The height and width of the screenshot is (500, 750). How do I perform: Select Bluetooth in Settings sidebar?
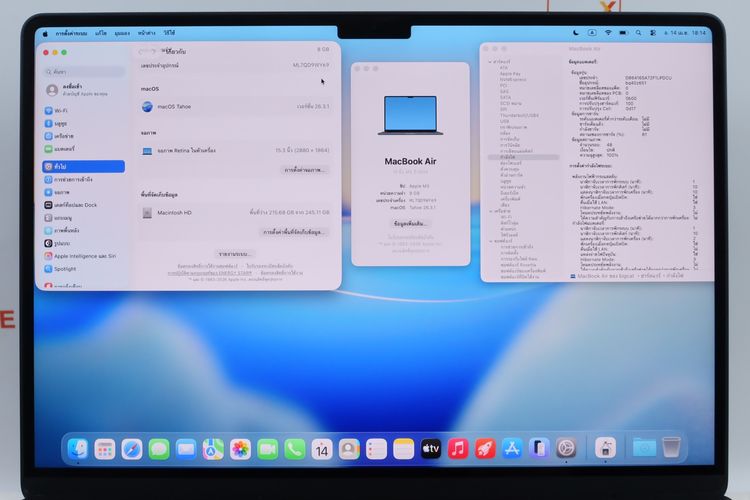click(83, 123)
